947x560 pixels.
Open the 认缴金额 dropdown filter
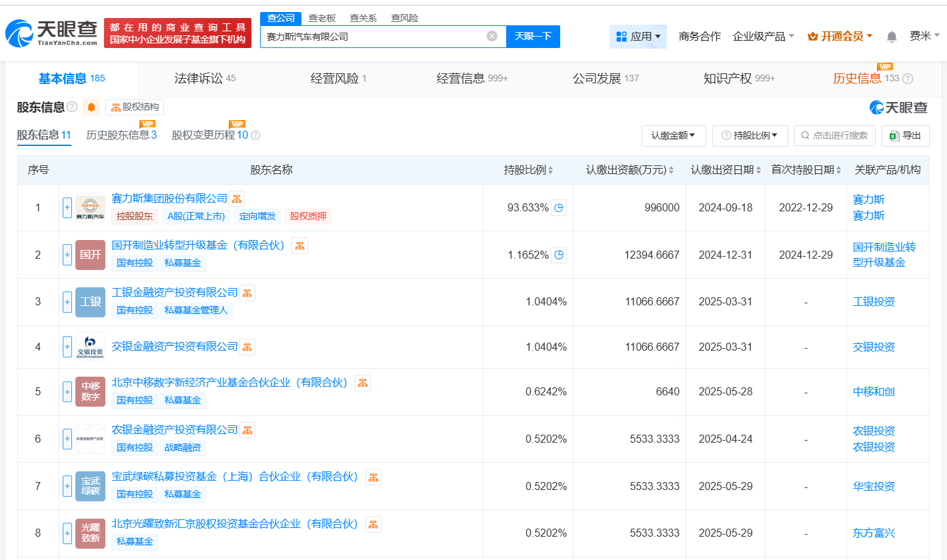coord(673,135)
